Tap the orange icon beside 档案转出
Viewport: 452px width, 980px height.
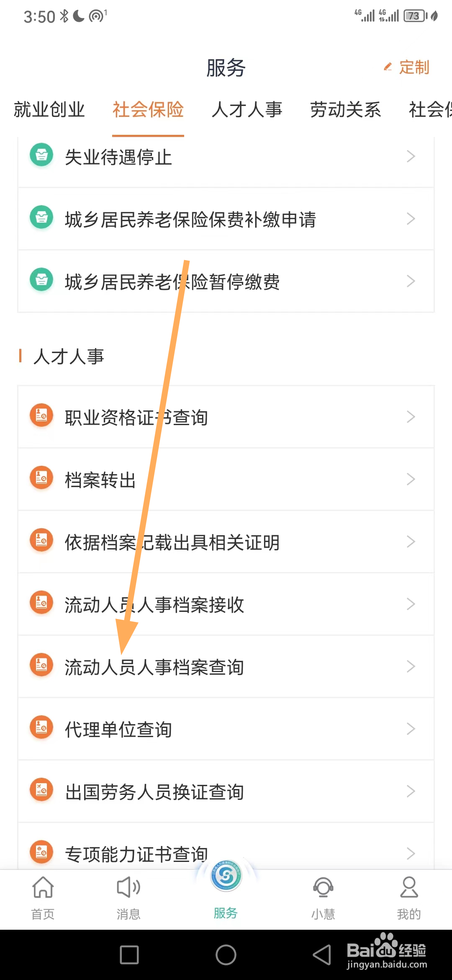41,478
